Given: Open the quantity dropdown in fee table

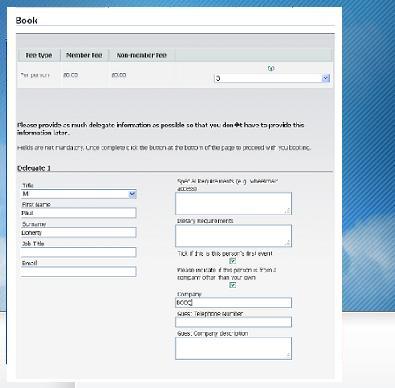Looking at the screenshot, I should 272,78.
